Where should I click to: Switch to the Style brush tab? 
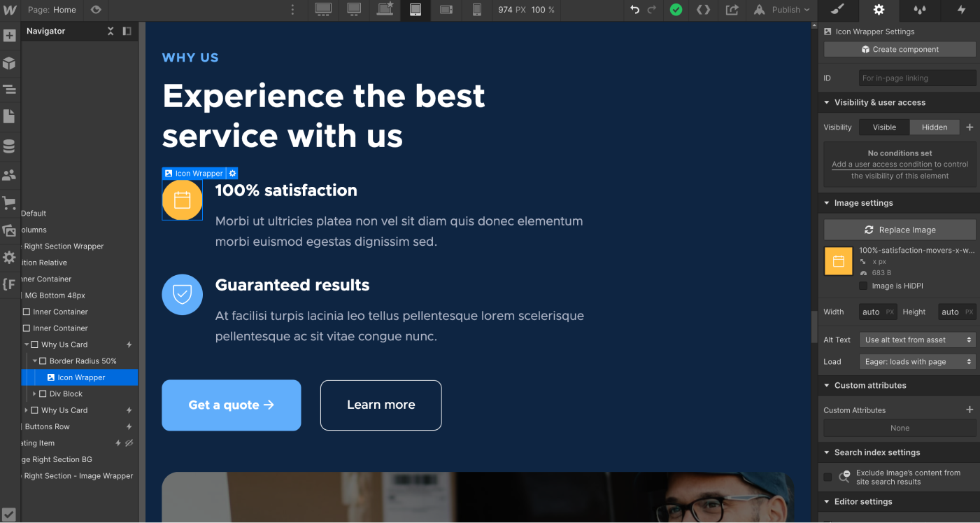(x=838, y=10)
